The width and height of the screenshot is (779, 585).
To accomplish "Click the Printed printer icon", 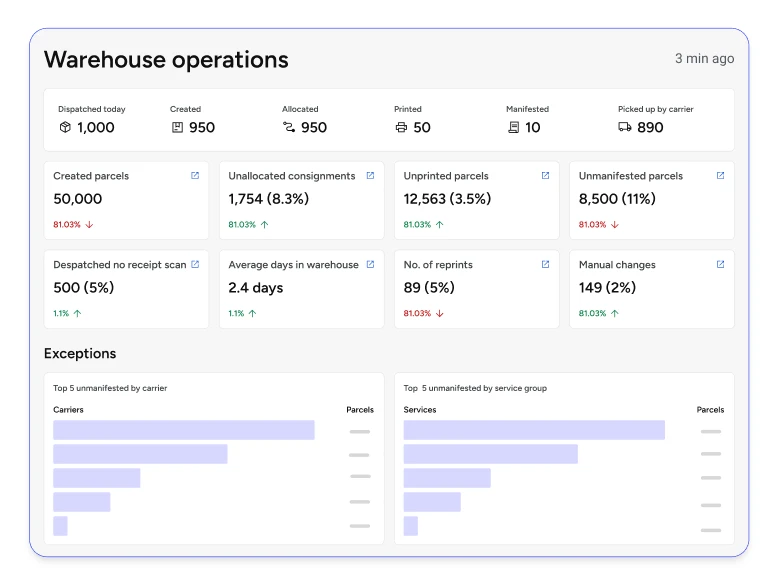I will coord(401,128).
